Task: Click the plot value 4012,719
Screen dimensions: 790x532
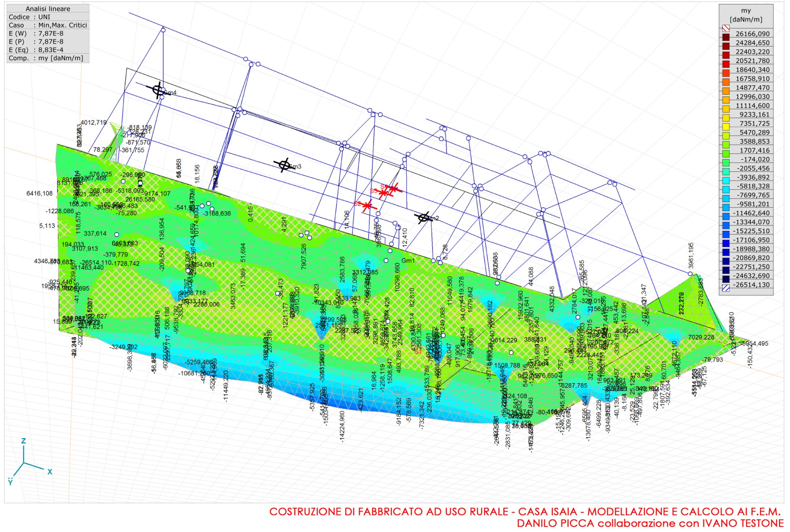Action: 94,123
